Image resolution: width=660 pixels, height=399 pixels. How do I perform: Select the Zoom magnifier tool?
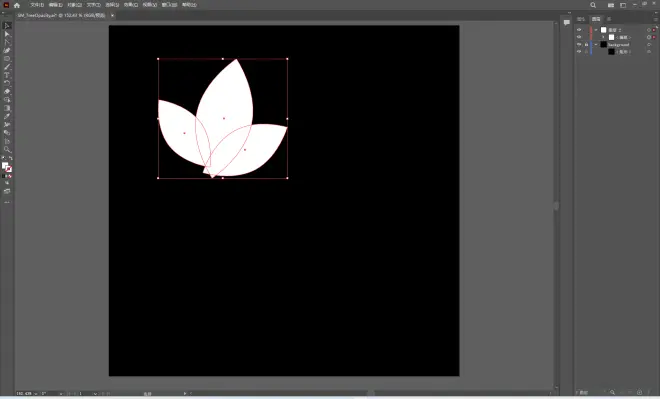(x=7, y=149)
